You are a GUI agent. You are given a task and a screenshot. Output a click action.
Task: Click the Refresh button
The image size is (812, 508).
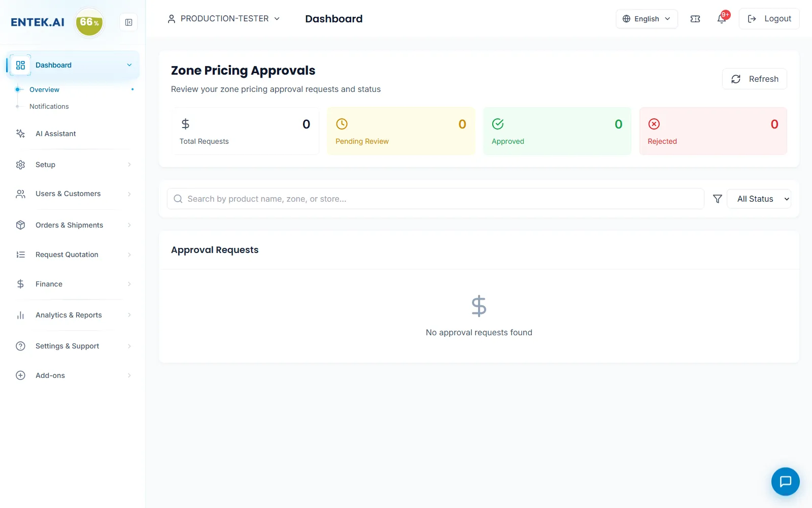pos(754,79)
